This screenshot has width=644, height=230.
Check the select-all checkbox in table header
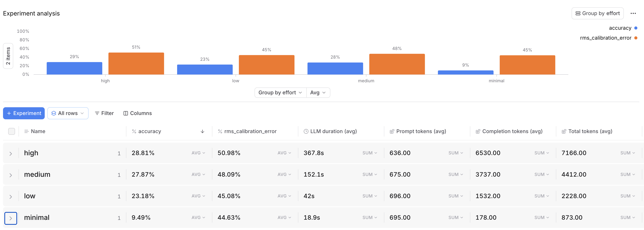coord(12,131)
